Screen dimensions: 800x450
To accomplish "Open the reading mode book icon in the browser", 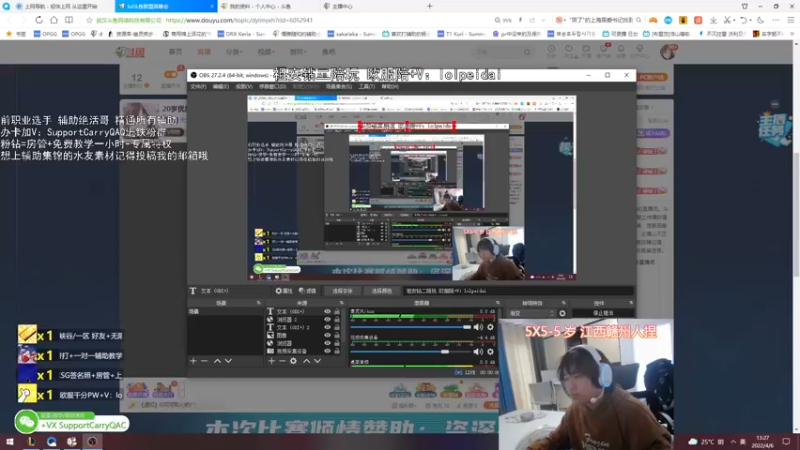I will pos(69,20).
